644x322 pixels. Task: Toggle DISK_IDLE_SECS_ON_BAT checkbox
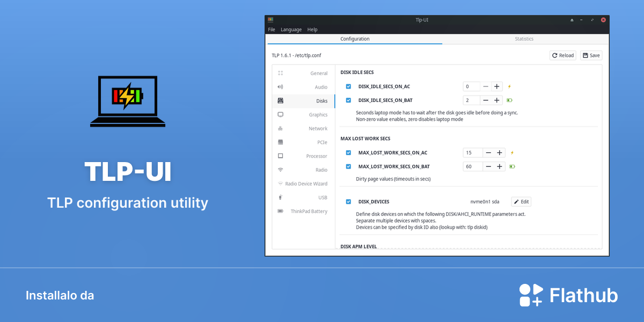click(x=348, y=100)
